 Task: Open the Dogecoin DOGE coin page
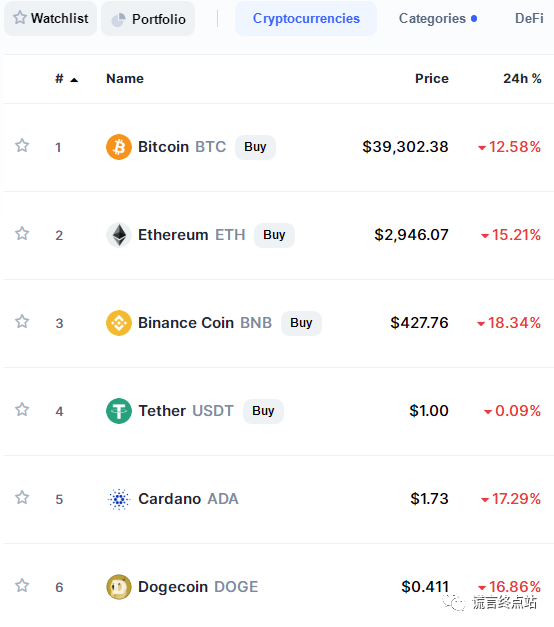click(x=198, y=587)
